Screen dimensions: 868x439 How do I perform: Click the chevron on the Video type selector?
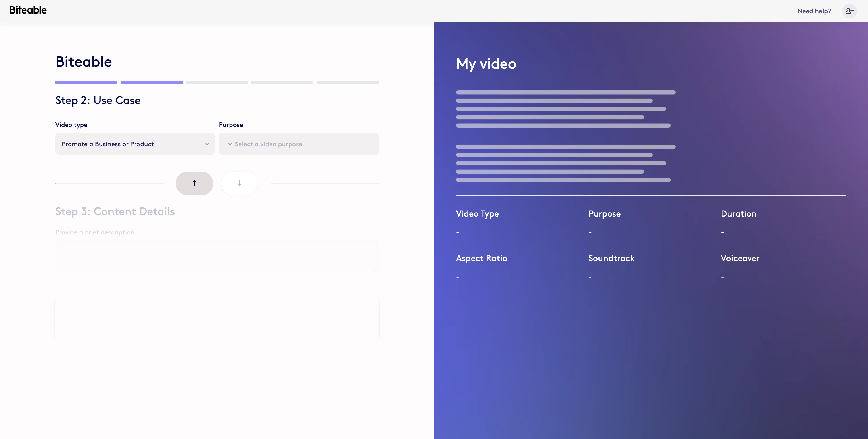pyautogui.click(x=207, y=144)
